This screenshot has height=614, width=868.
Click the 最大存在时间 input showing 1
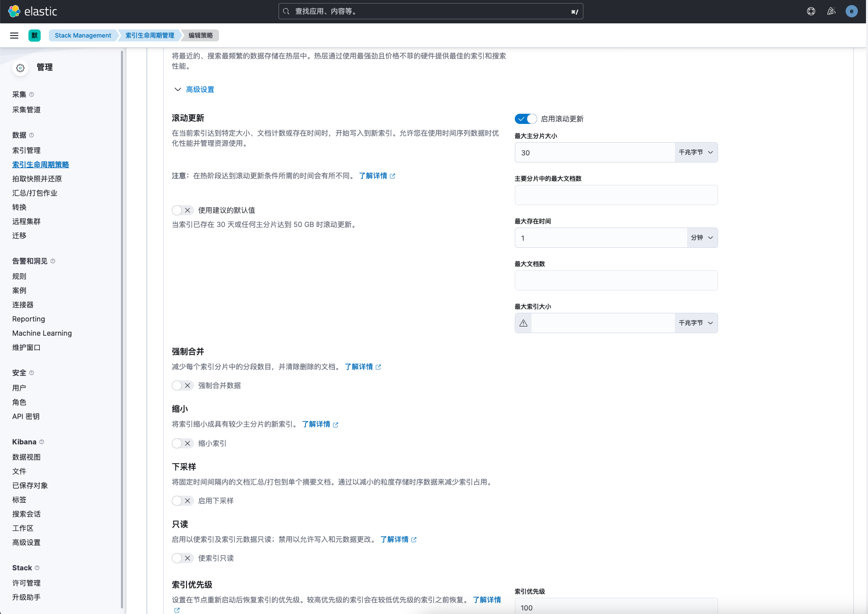tap(601, 238)
